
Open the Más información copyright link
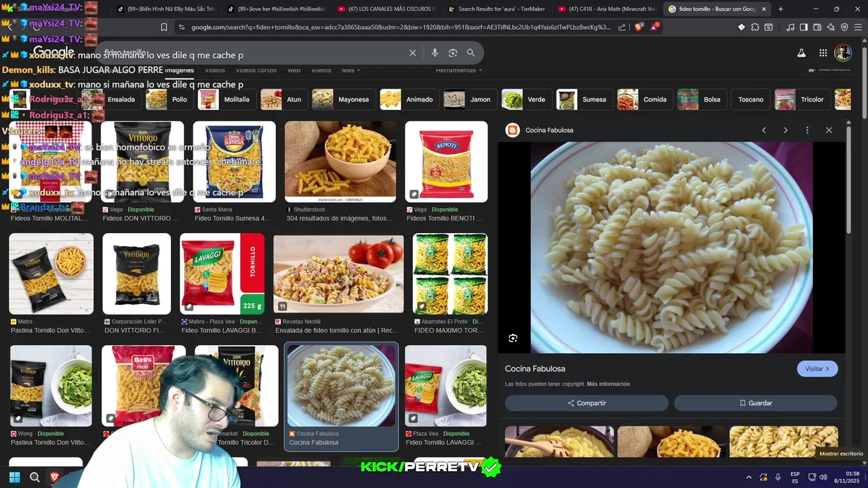[608, 384]
